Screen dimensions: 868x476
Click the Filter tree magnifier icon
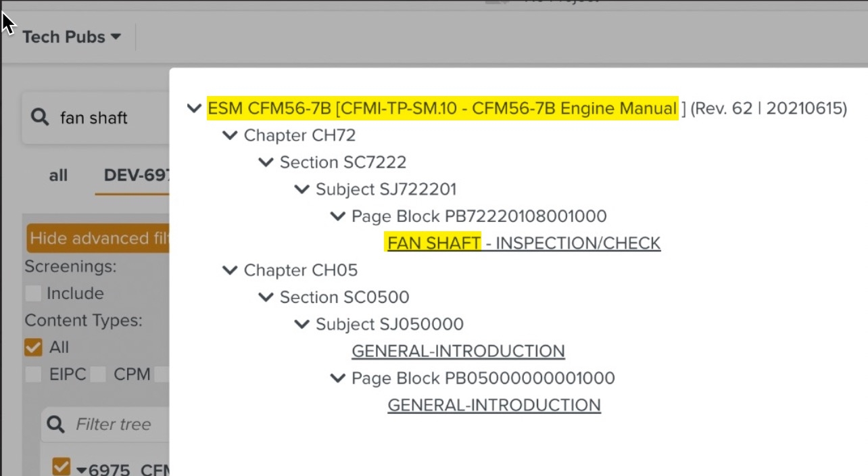tap(57, 425)
